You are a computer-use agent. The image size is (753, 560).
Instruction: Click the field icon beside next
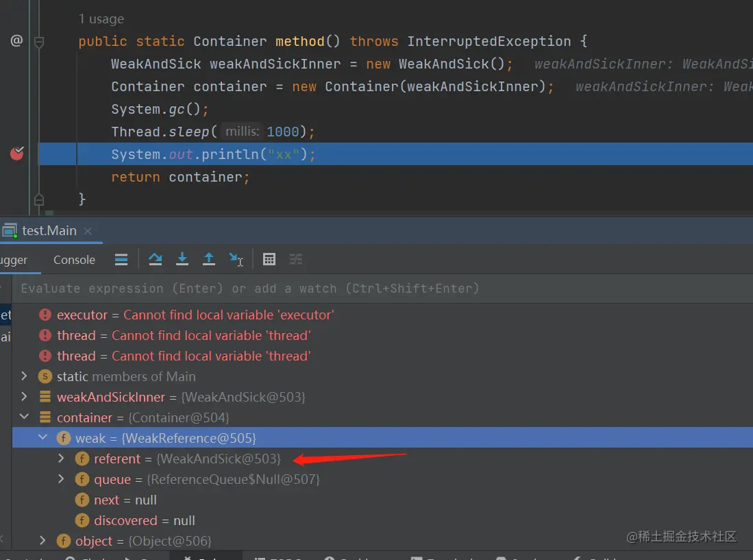82,500
